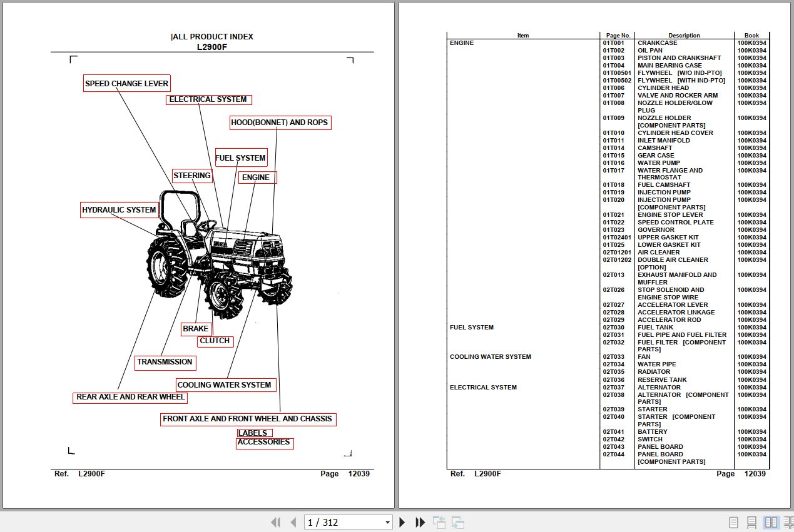This screenshot has height=532, width=794.
Task: Open the page number dropdown arrow
Action: (x=387, y=523)
